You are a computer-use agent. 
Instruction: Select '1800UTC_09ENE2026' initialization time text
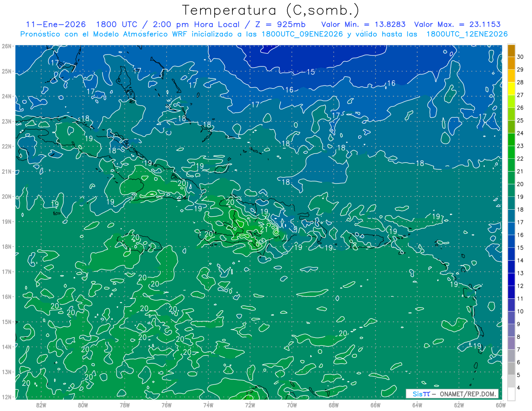(302, 34)
